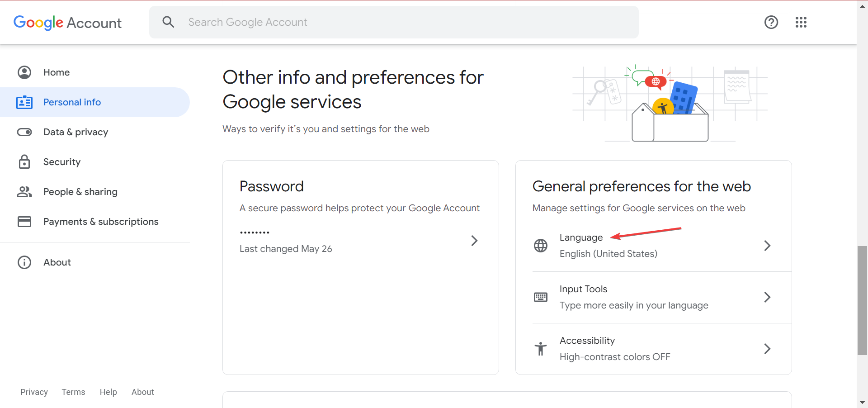The height and width of the screenshot is (408, 868).
Task: Click 'Type more easily in your language'
Action: pos(634,305)
